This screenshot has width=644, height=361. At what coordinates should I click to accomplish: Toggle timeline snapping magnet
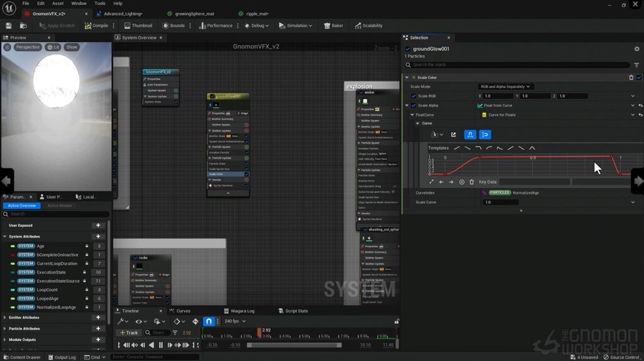[209, 321]
